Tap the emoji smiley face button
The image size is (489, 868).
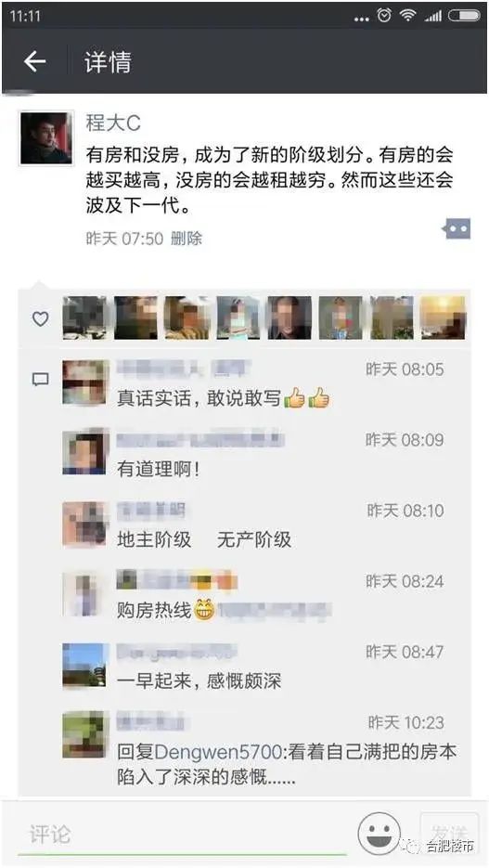[x=379, y=834]
